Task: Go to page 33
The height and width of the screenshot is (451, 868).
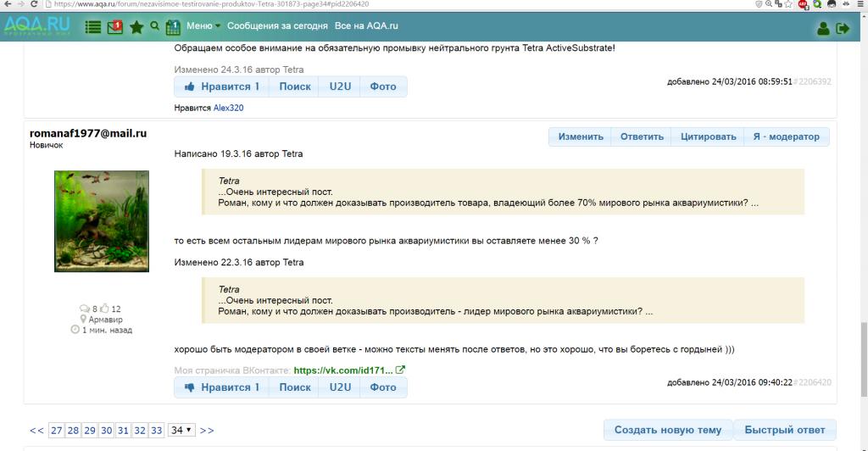Action: point(157,431)
